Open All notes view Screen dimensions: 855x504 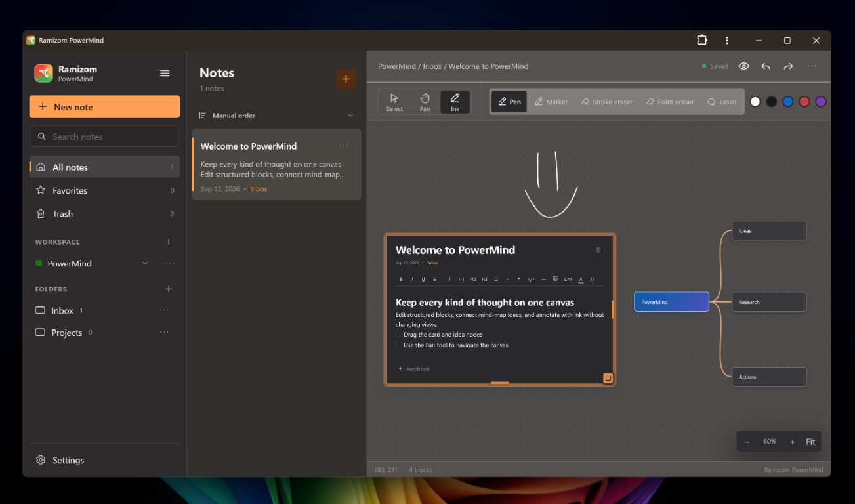104,167
